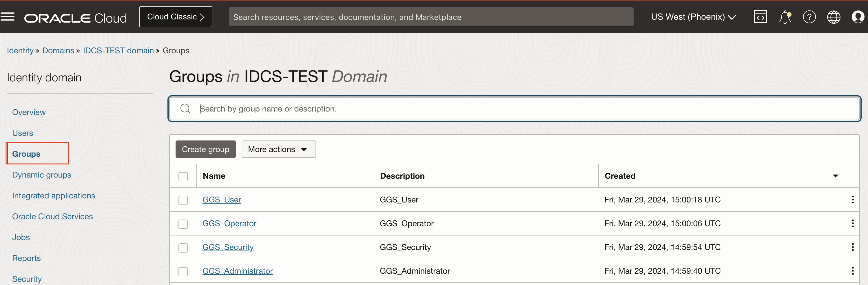Open the US West (Phoenix) region selector
868x285 pixels.
693,17
